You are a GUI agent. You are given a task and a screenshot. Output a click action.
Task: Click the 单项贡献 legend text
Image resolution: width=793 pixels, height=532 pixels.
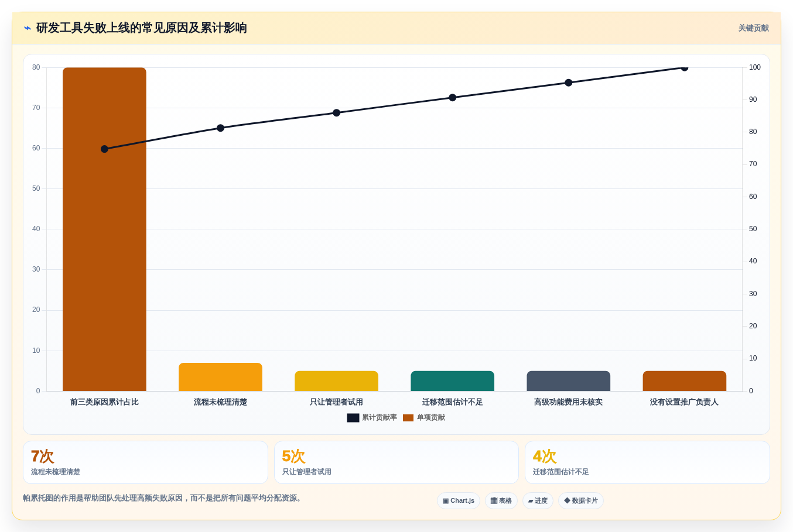431,418
